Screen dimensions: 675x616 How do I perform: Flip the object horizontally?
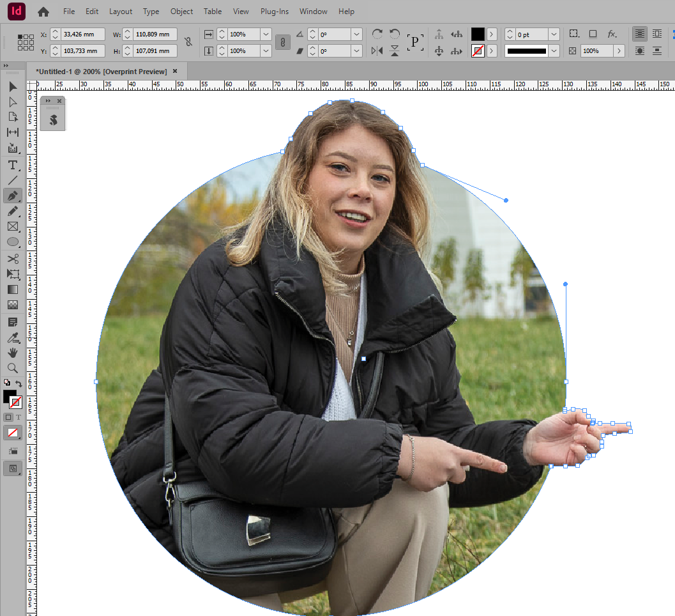click(x=377, y=51)
